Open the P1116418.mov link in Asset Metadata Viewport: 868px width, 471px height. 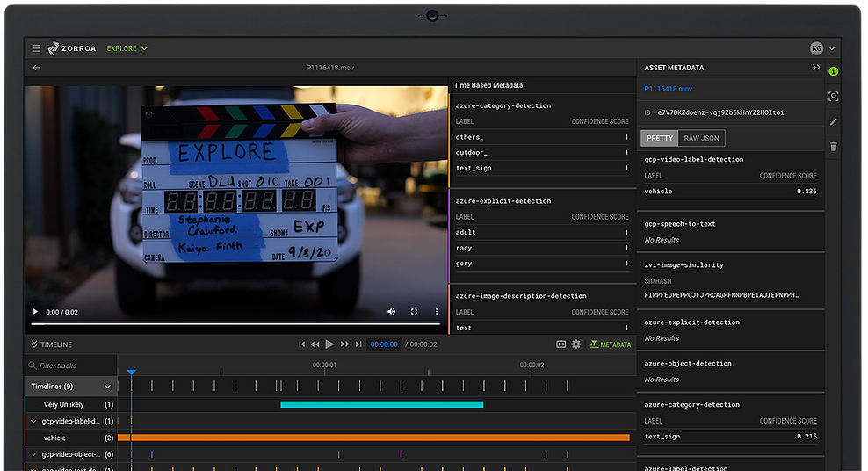coord(669,89)
